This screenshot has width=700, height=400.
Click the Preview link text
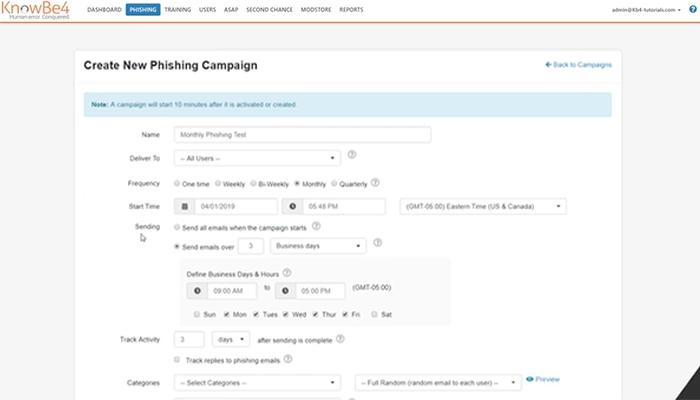[547, 379]
